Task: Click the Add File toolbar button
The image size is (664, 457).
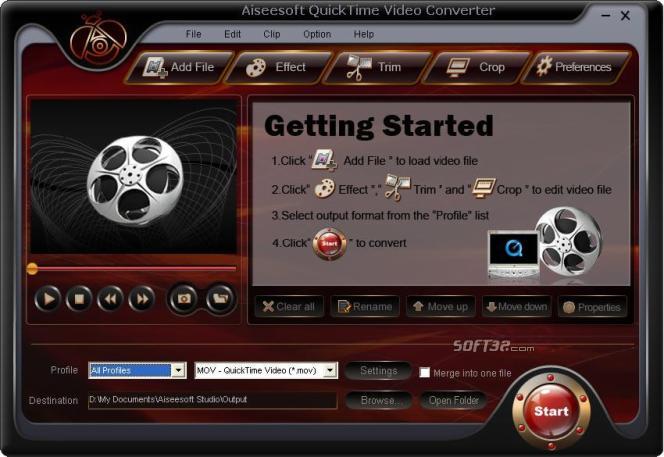Action: click(180, 67)
